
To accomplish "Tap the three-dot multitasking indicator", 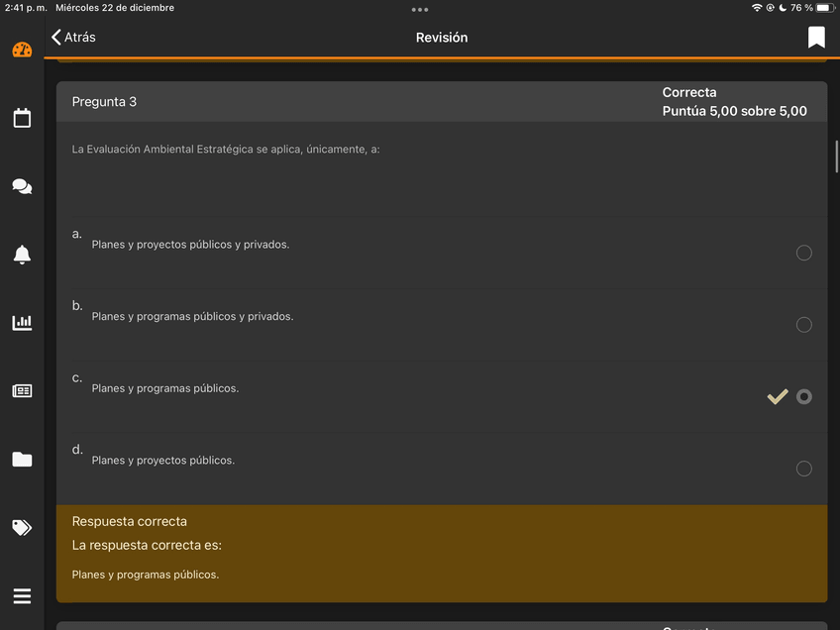I will (x=419, y=10).
